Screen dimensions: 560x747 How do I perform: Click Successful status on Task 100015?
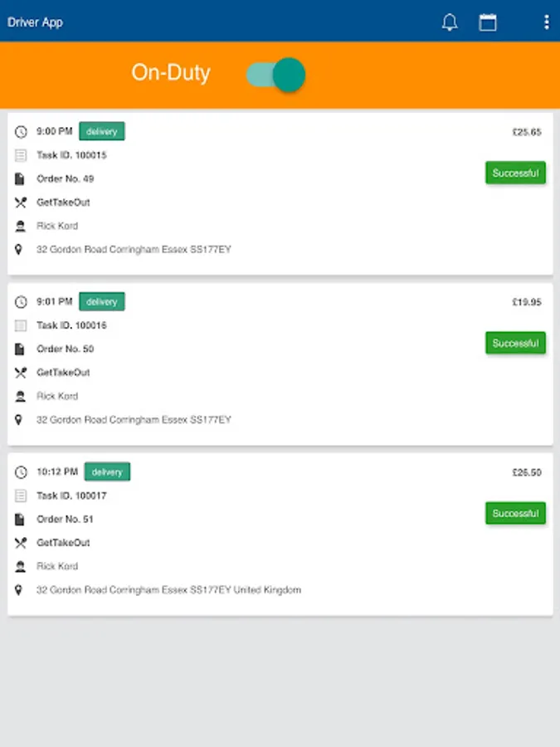[x=516, y=173]
